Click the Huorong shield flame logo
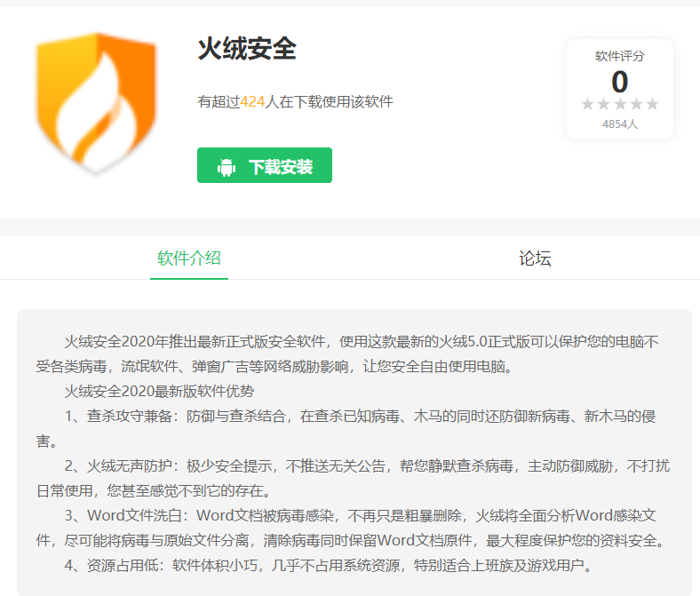 point(96,104)
